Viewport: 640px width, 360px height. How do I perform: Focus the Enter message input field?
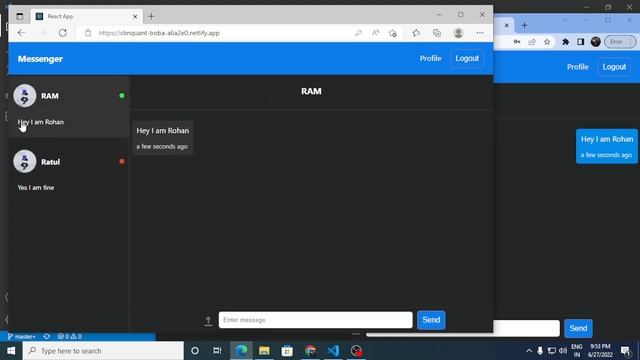tap(316, 320)
